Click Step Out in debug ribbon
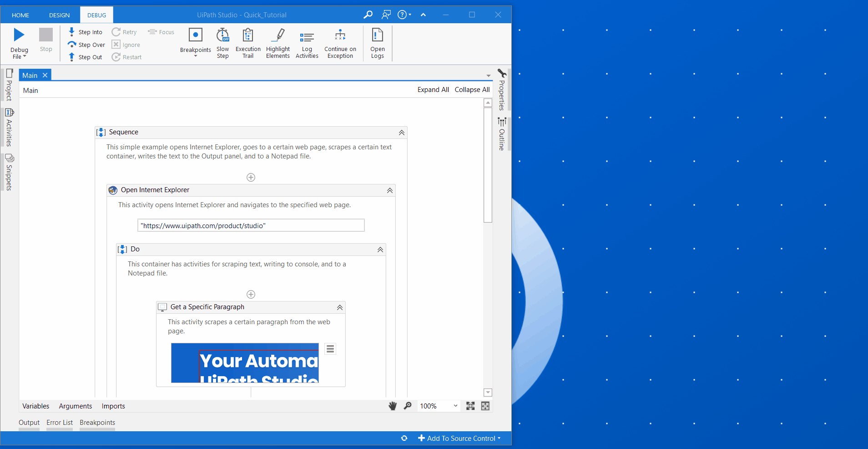868x449 pixels. click(x=85, y=57)
